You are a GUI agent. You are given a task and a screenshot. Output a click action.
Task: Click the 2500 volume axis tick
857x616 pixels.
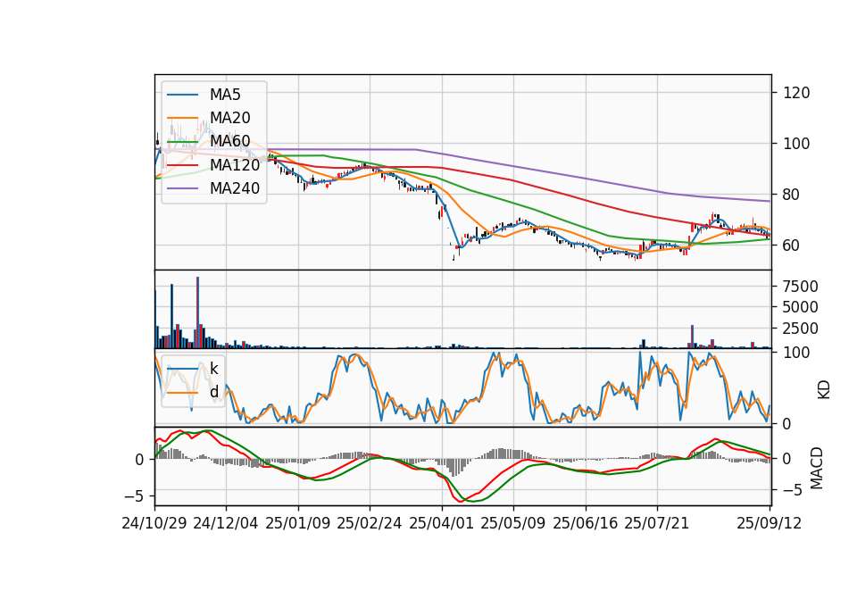click(x=800, y=329)
